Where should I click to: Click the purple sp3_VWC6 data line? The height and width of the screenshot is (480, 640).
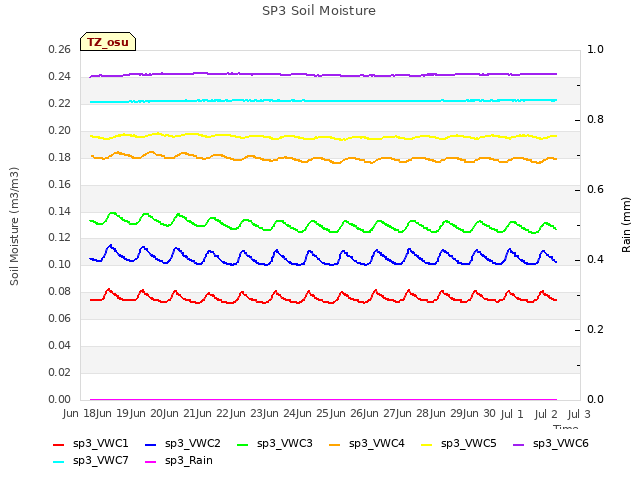(x=322, y=75)
